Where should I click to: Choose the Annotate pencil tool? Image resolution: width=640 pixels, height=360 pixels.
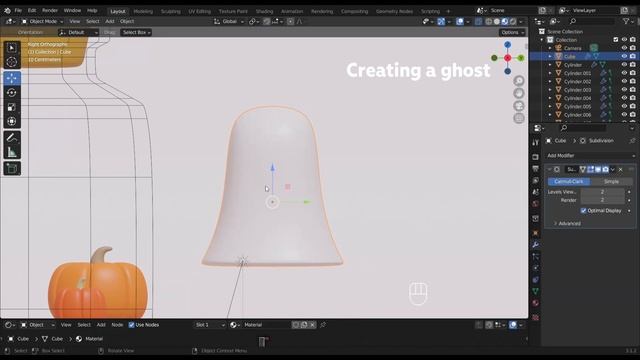[x=11, y=138]
